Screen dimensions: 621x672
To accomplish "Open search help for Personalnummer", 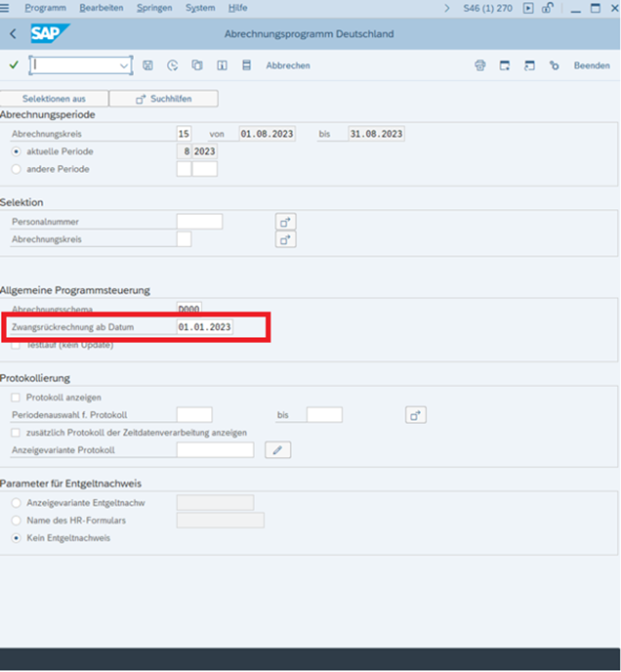I will [285, 221].
